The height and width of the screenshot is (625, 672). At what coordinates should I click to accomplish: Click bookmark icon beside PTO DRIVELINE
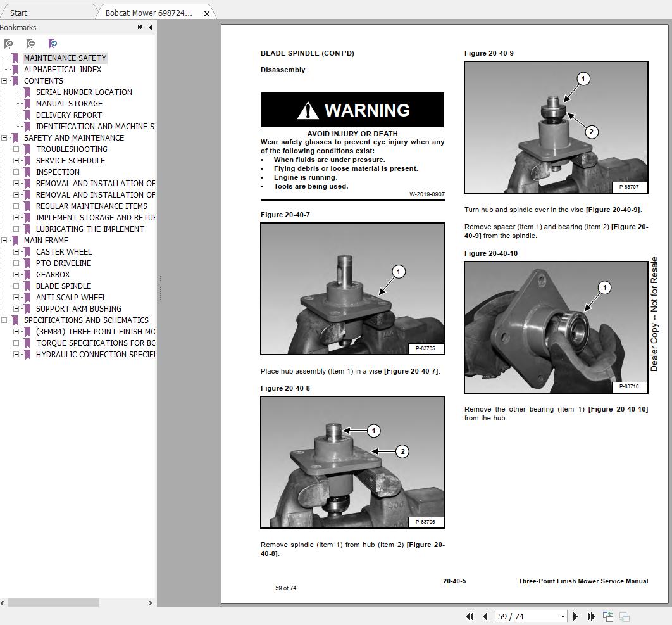(x=27, y=263)
